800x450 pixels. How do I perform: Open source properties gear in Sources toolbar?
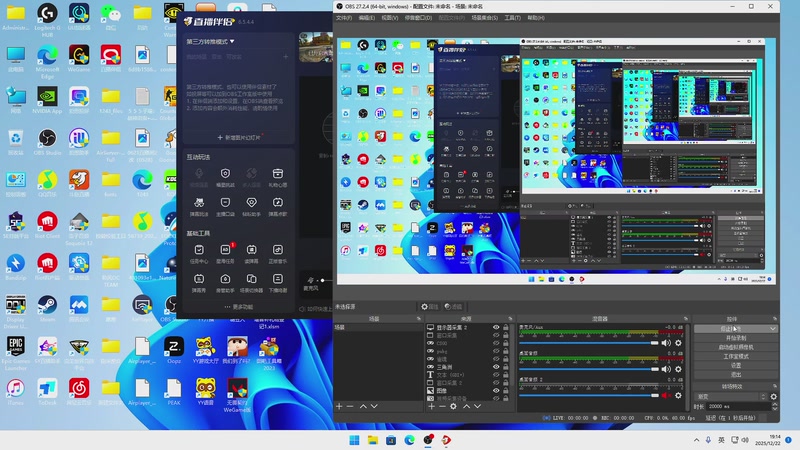453,406
